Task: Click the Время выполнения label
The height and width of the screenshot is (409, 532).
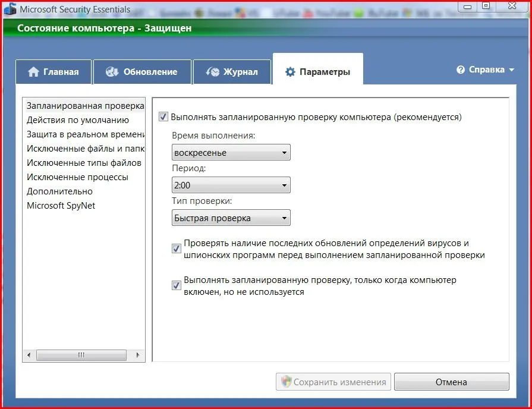Action: (213, 136)
